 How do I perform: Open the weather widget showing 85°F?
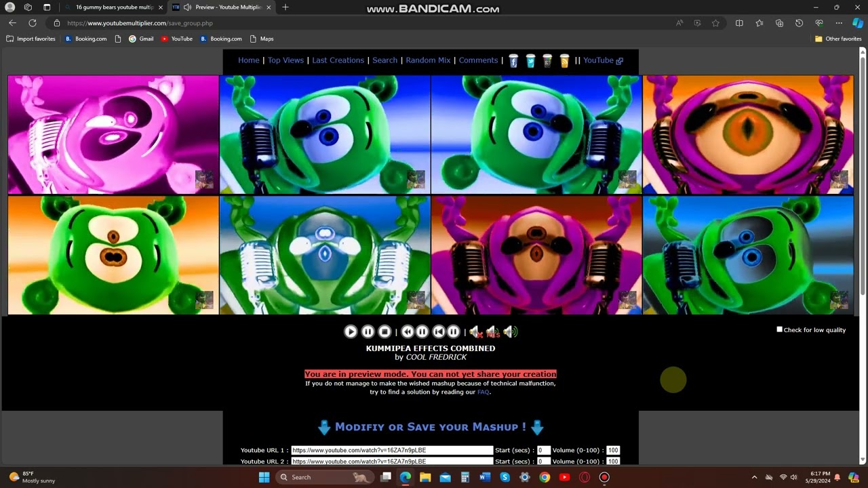click(32, 477)
